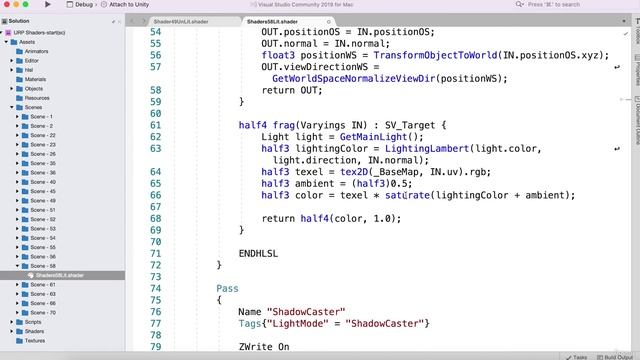The width and height of the screenshot is (640, 360).
Task: Click the magnifier search icon
Action: point(519,4)
